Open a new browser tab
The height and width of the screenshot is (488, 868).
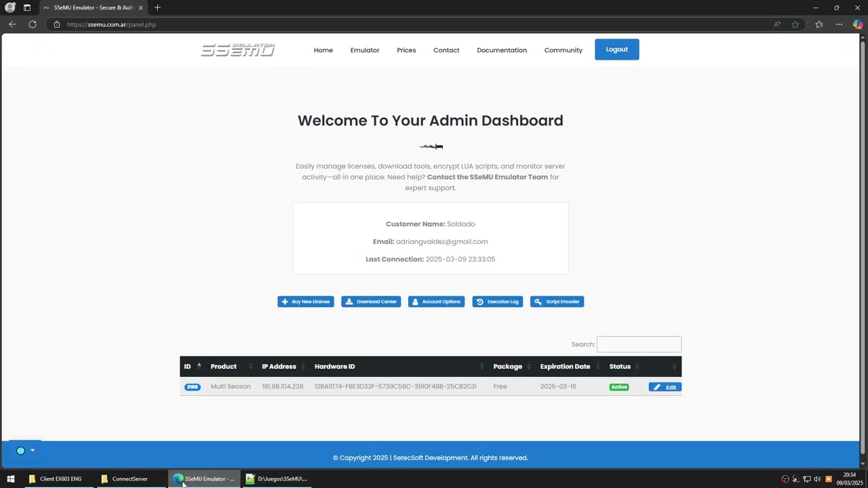[x=157, y=7]
